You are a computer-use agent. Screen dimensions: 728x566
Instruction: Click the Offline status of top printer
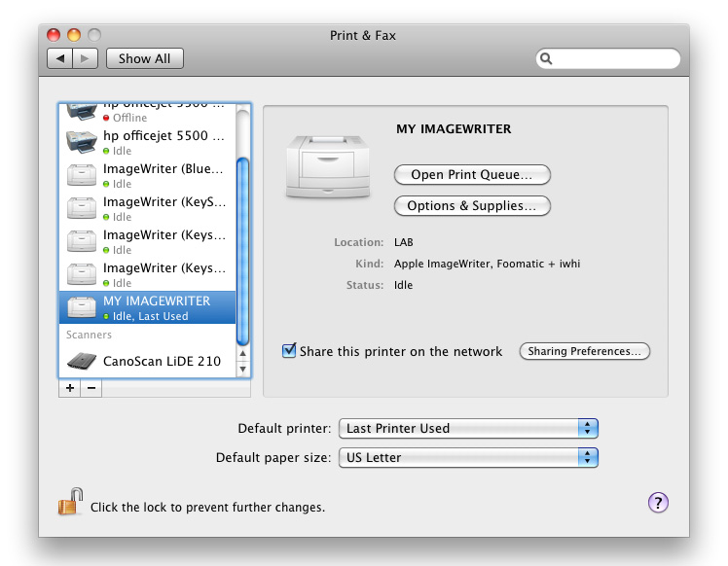129,118
